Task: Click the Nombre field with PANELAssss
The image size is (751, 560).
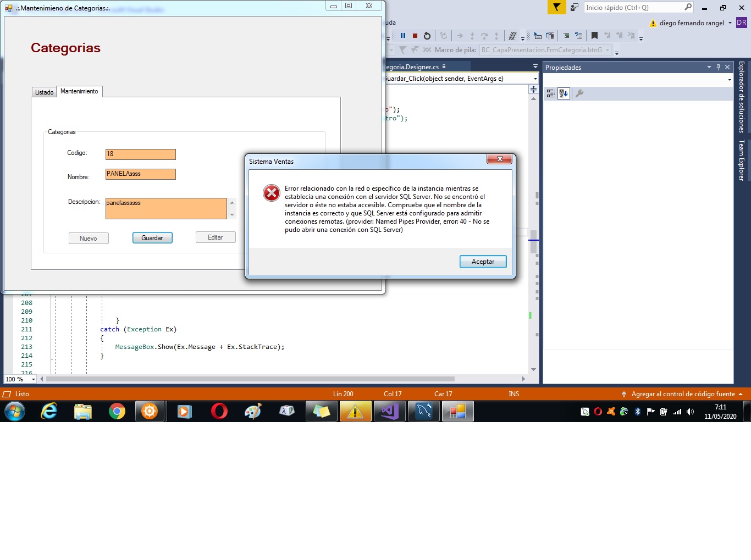Action: pos(141,174)
